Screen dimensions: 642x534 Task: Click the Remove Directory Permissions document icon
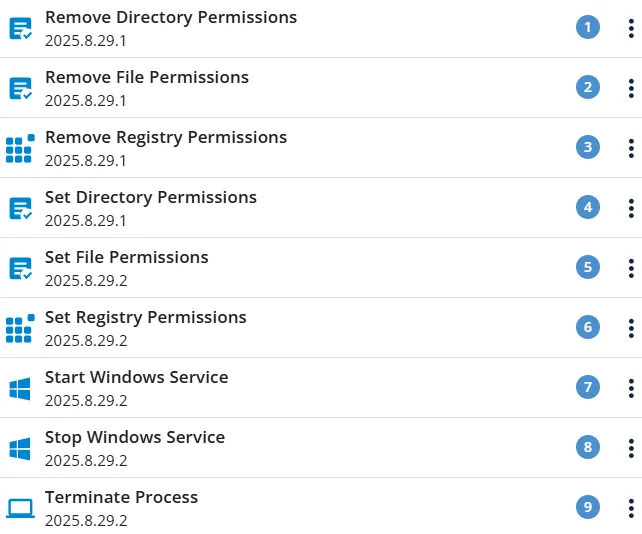20,28
